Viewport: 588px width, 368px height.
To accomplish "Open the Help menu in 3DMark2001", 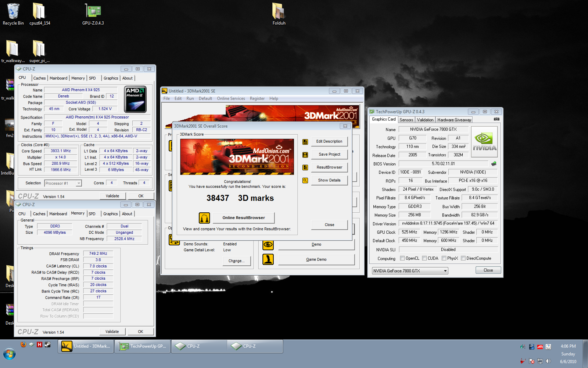I will [273, 99].
